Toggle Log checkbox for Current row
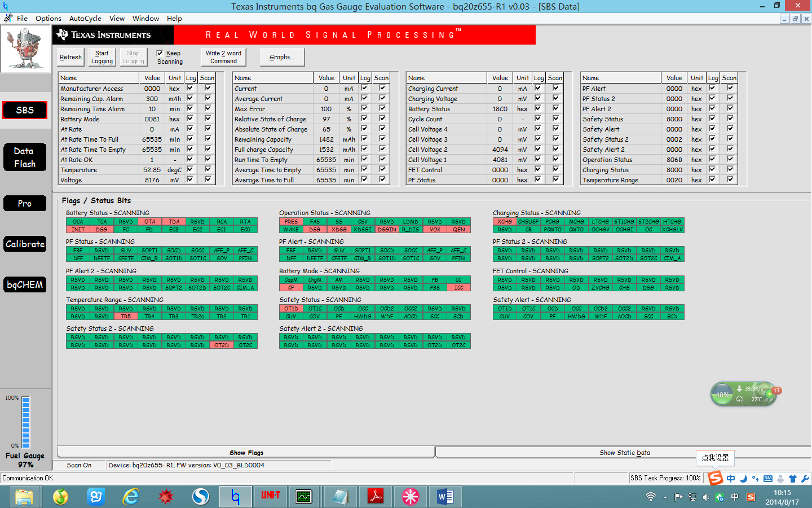Screen dimensions: 812x508 [x=365, y=88]
